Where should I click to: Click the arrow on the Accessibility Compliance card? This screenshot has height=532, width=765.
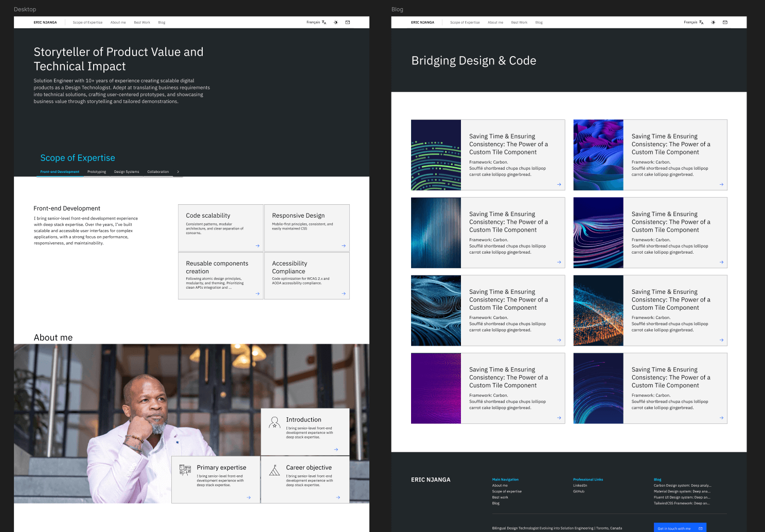point(343,294)
